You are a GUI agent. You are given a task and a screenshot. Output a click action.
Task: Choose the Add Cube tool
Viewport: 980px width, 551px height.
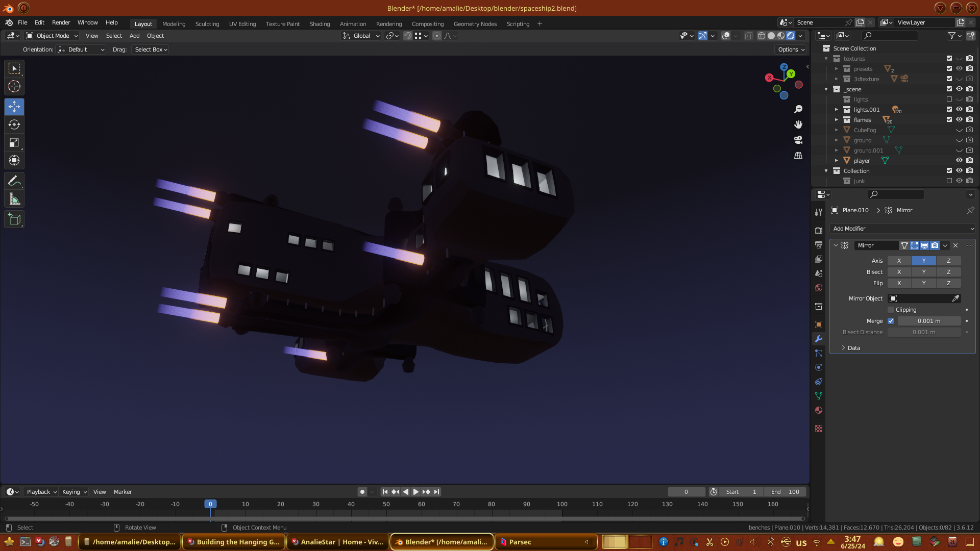click(14, 220)
